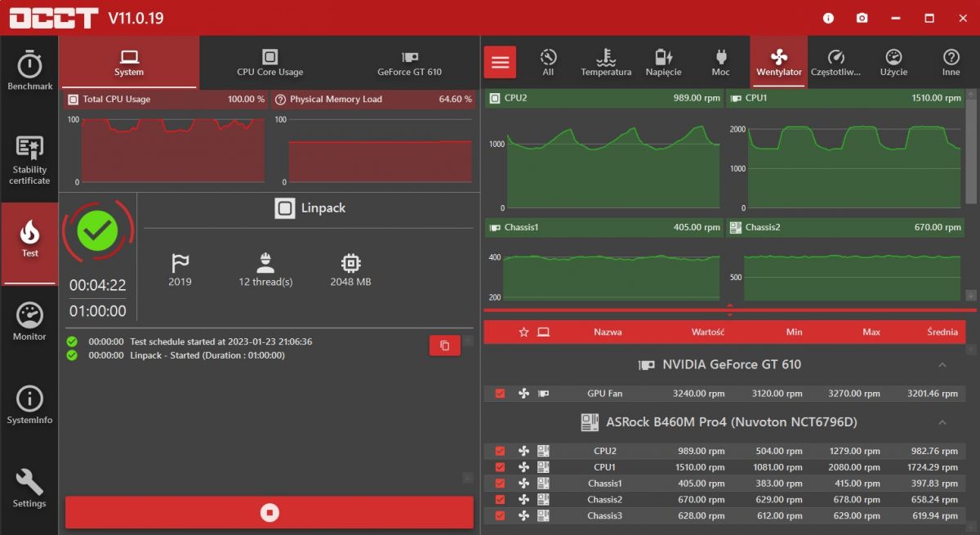
Task: Select the Inne other filter
Action: pyautogui.click(x=951, y=62)
